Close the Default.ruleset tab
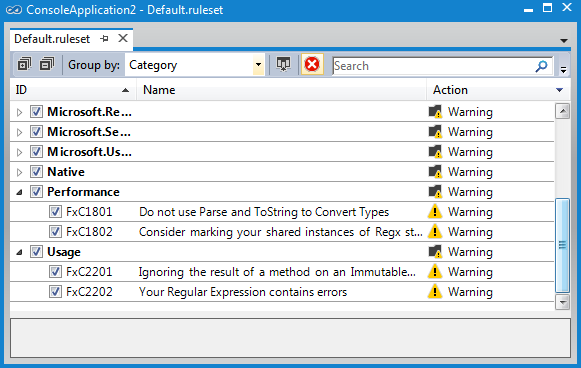 coord(123,38)
